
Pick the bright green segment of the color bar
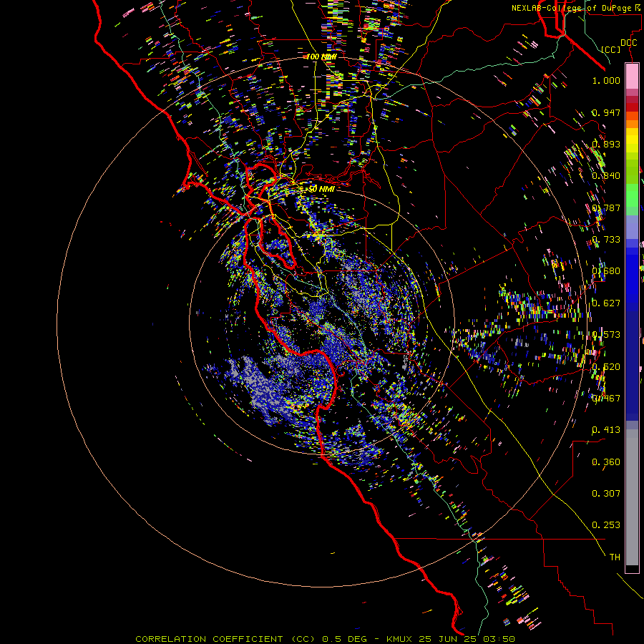click(x=632, y=195)
